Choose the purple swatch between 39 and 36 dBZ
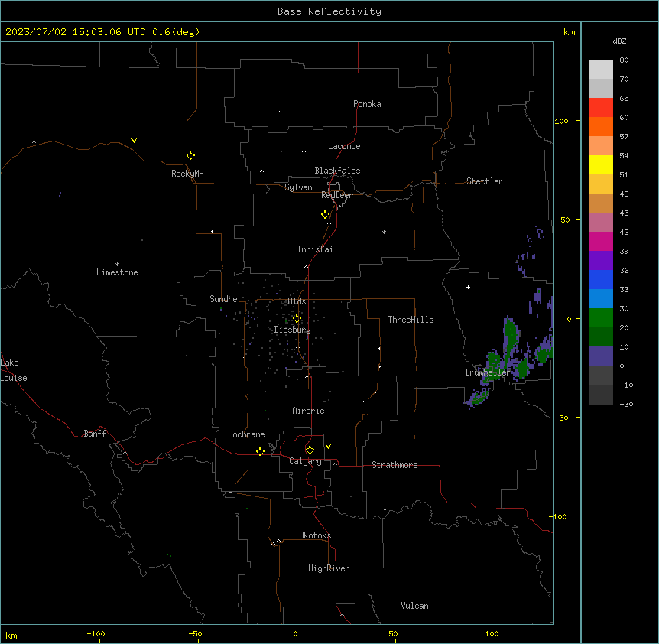Viewport: 659px width, 644px height. point(601,260)
